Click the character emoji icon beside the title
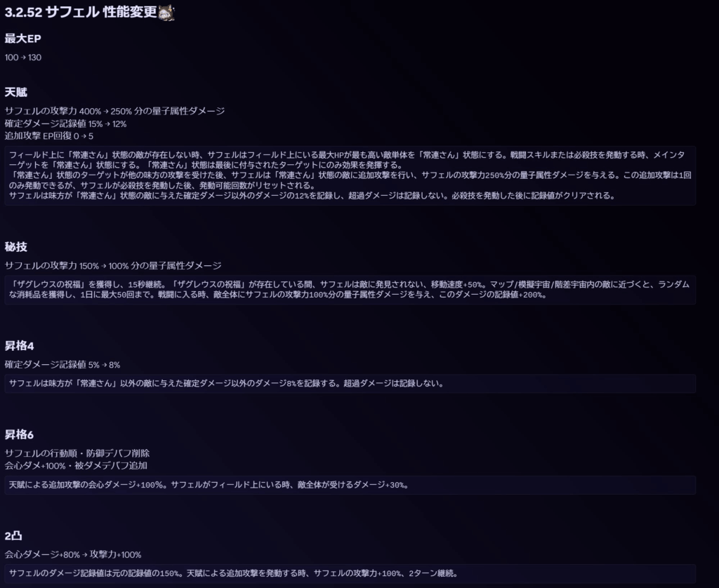 tap(166, 13)
